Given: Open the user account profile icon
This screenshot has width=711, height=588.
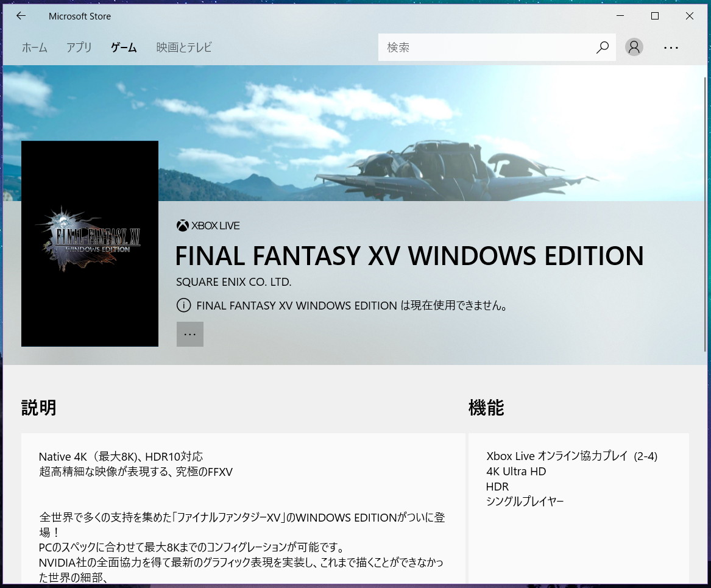Looking at the screenshot, I should click(634, 47).
